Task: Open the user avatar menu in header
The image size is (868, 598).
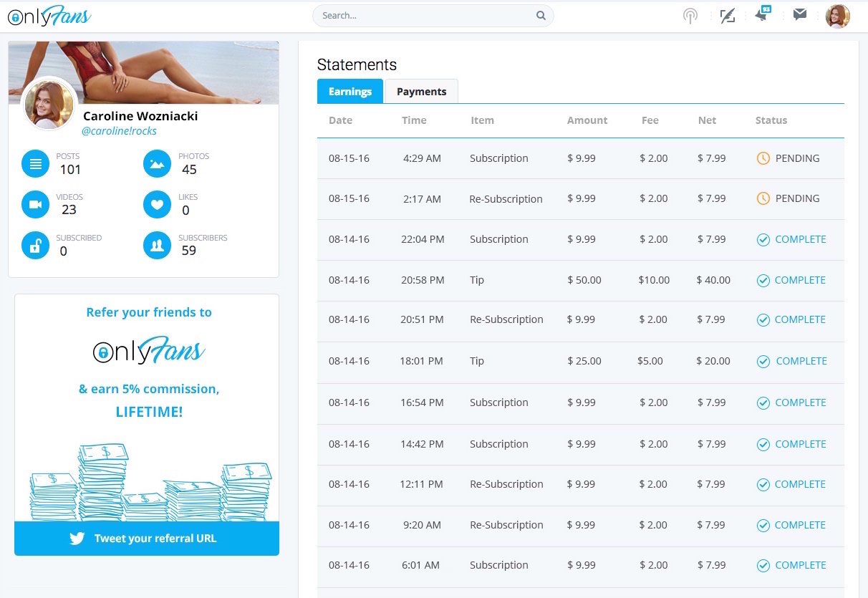Action: tap(837, 16)
